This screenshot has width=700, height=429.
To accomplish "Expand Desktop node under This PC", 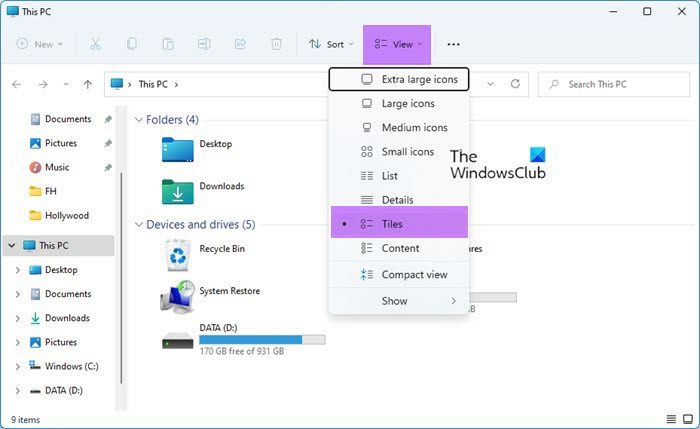I will point(17,270).
